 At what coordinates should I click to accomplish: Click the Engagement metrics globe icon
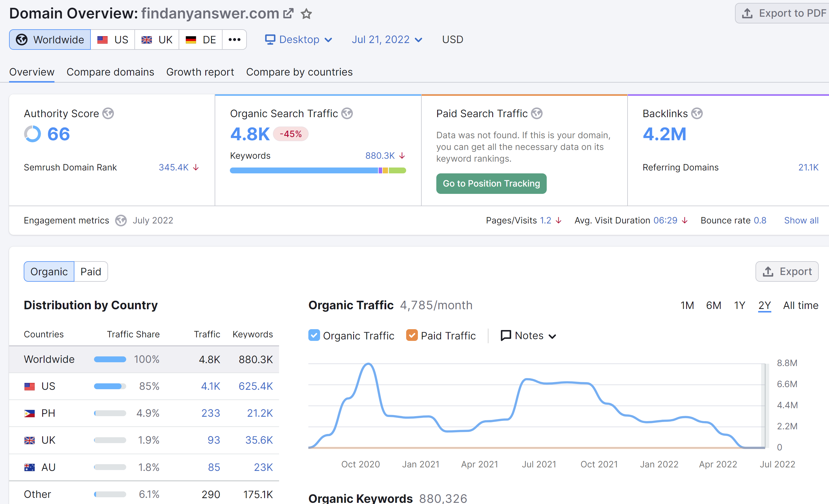click(x=121, y=221)
